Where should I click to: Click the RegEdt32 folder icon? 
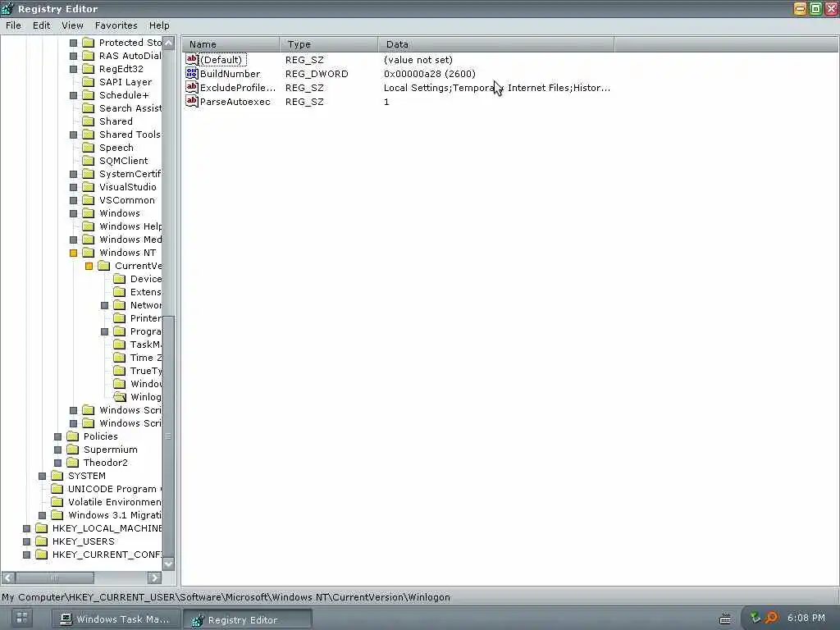(89, 69)
